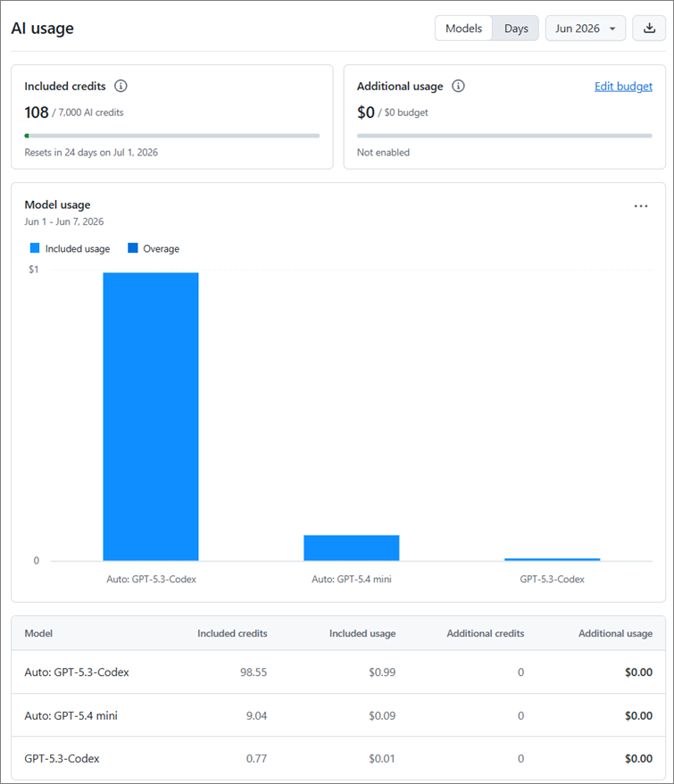Click the Model column header
The image size is (674, 784).
(x=38, y=633)
